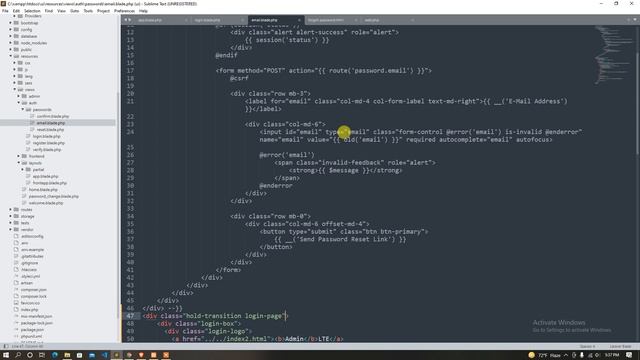
Task: Expand the vendor folder arrow
Action: click(x=11, y=229)
